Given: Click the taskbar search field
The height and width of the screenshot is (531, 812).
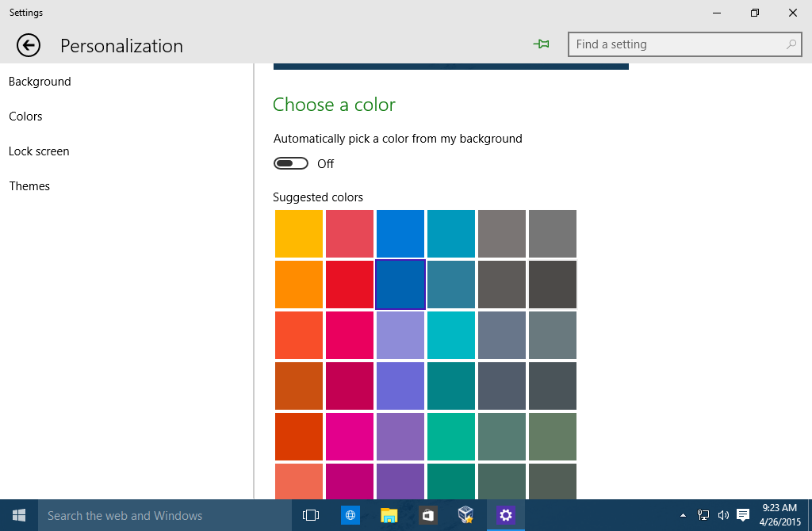Looking at the screenshot, I should (159, 515).
